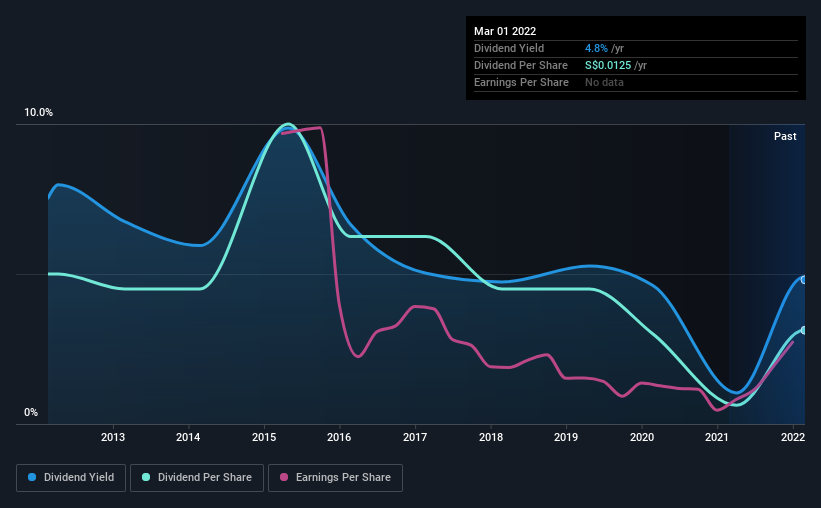Click the 2015 x-axis label
Viewport: 821px width, 508px height.
[264, 437]
